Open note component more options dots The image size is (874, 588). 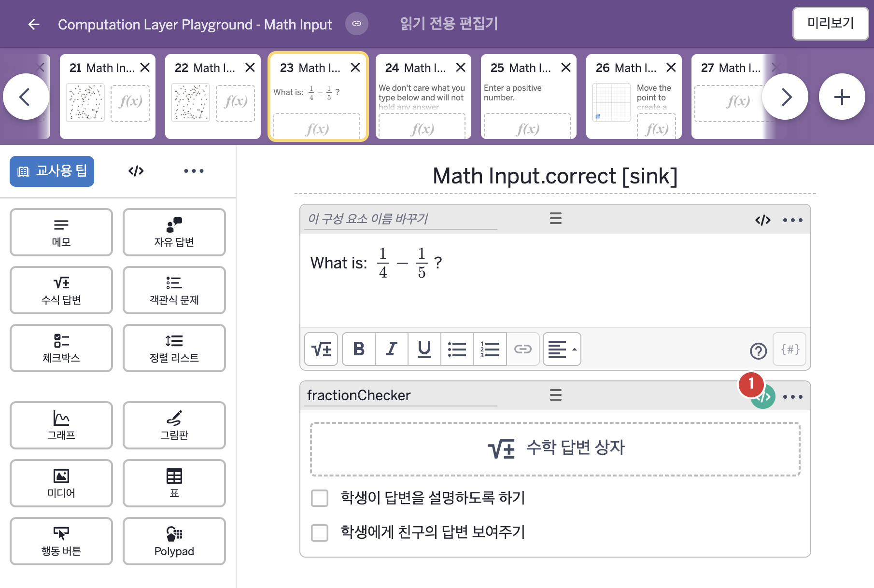793,220
